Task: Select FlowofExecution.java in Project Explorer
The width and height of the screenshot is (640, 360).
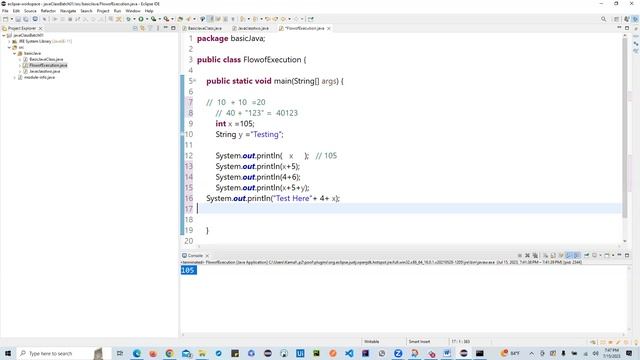Action: click(48, 65)
